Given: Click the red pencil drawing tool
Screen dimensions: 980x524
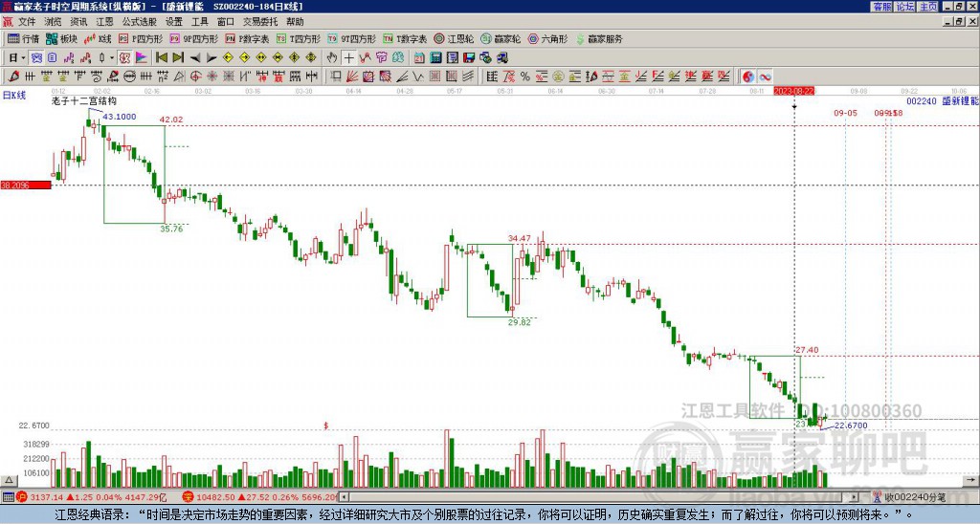Looking at the screenshot, I should click(13, 76).
